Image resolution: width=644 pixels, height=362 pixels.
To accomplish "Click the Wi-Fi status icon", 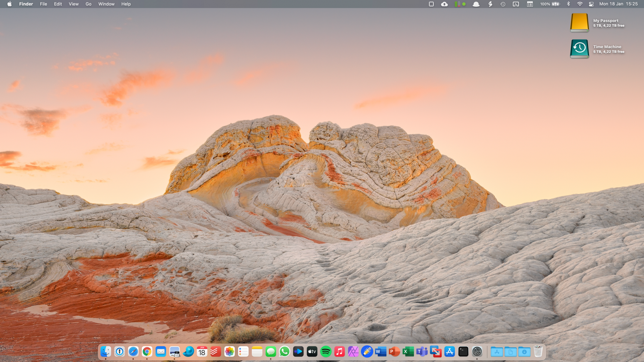I will click(x=580, y=4).
